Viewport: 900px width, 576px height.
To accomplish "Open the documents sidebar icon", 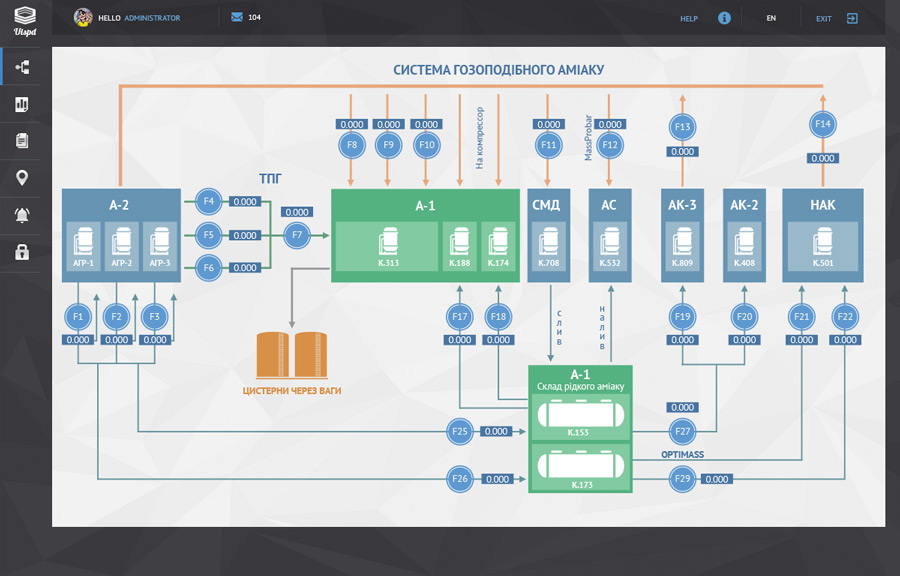I will point(21,142).
